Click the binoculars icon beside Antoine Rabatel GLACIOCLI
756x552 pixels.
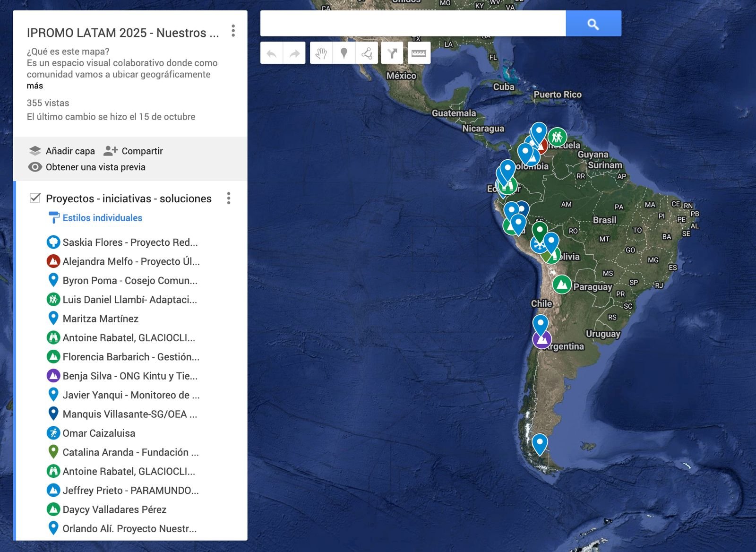[54, 337]
